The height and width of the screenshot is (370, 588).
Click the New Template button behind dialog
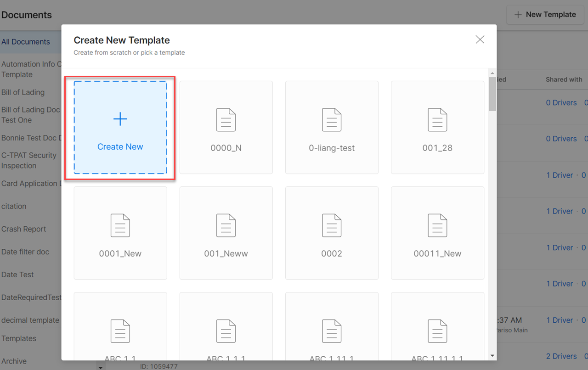[x=545, y=15]
